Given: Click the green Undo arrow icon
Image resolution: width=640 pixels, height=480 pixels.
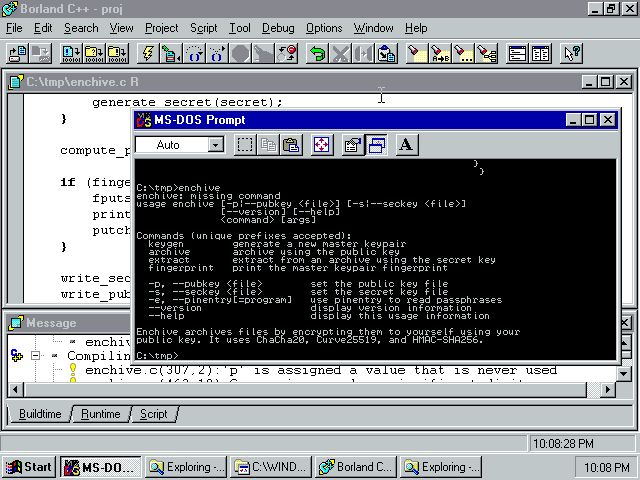Looking at the screenshot, I should pyautogui.click(x=317, y=53).
